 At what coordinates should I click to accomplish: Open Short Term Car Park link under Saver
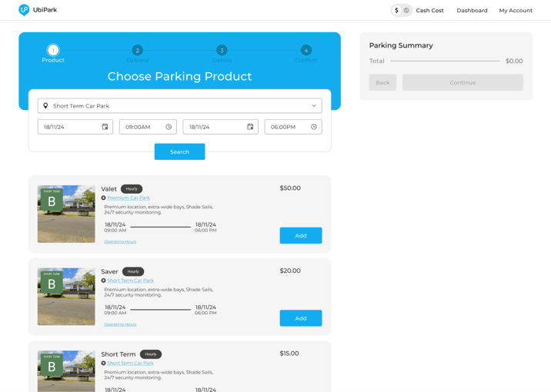pos(130,281)
